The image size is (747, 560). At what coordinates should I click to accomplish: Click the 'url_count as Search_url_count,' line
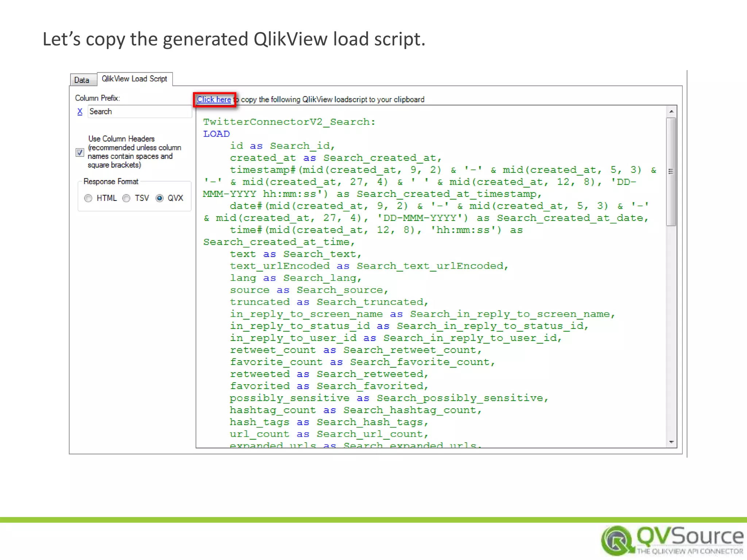click(x=329, y=435)
